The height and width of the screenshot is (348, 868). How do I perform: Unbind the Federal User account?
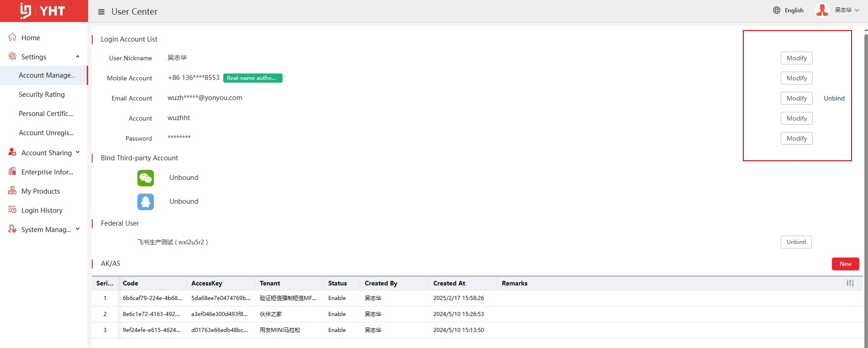[x=796, y=242]
